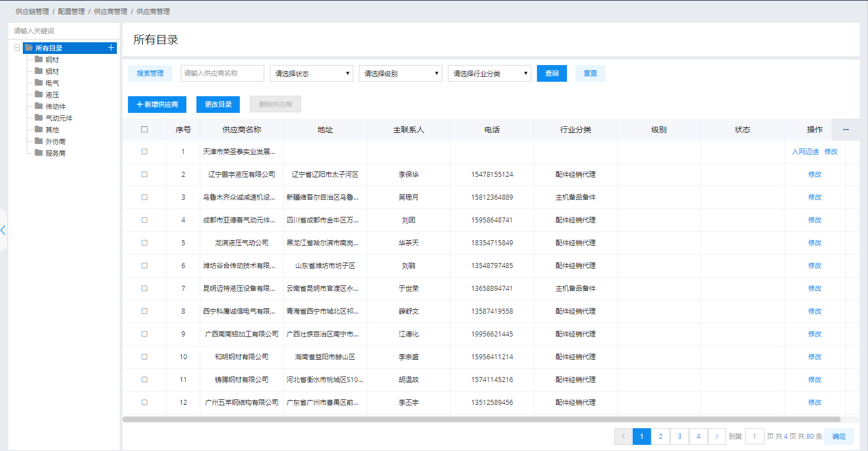Tick the checkbox for row 10
Viewport: 868px width, 451px height.
tap(145, 357)
